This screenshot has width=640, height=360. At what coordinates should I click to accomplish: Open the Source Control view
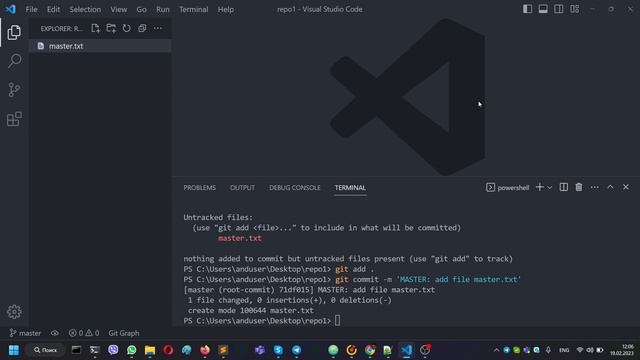[x=14, y=90]
